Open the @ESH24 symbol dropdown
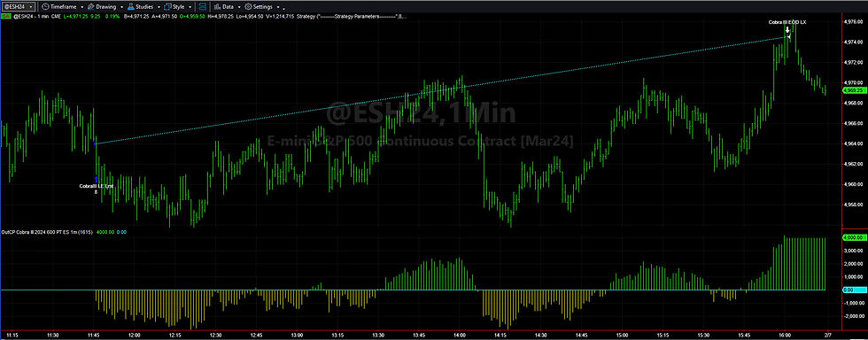The height and width of the screenshot is (340, 868). click(18, 7)
